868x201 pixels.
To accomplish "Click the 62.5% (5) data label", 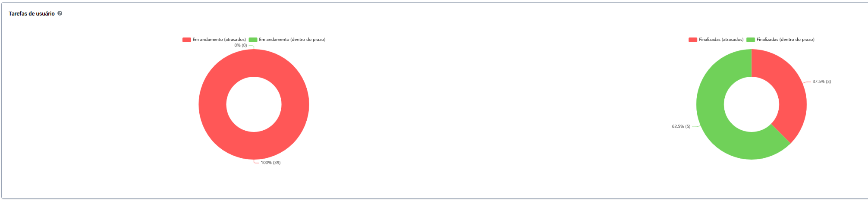I will coord(681,126).
